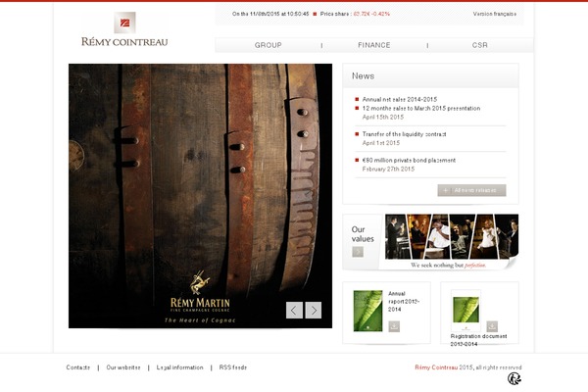Open Our values arrow button
This screenshot has height=392, width=588.
click(358, 252)
